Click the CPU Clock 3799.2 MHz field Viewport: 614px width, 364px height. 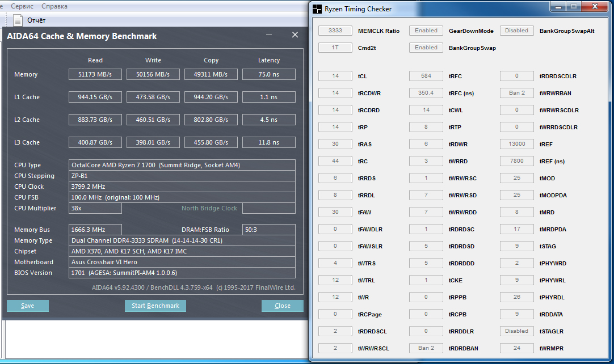point(182,187)
